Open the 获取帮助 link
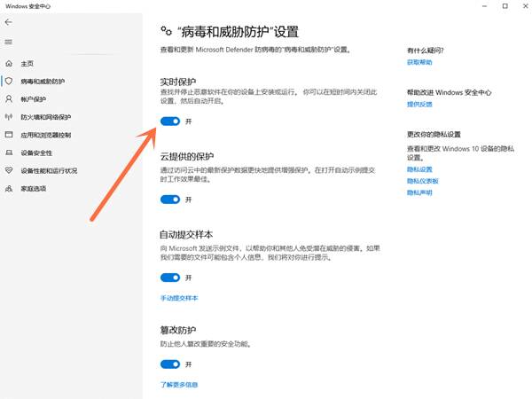Screen dimensions: 532x399 [x=419, y=62]
